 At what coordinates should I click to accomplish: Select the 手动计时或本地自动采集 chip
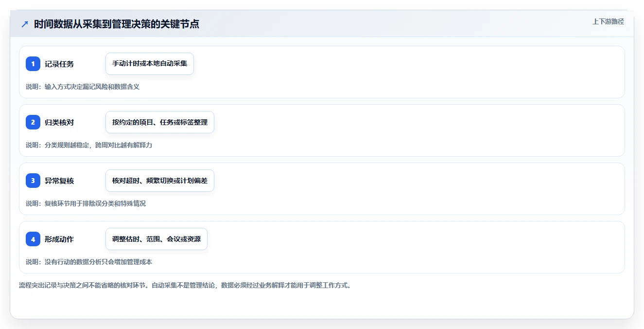[150, 64]
